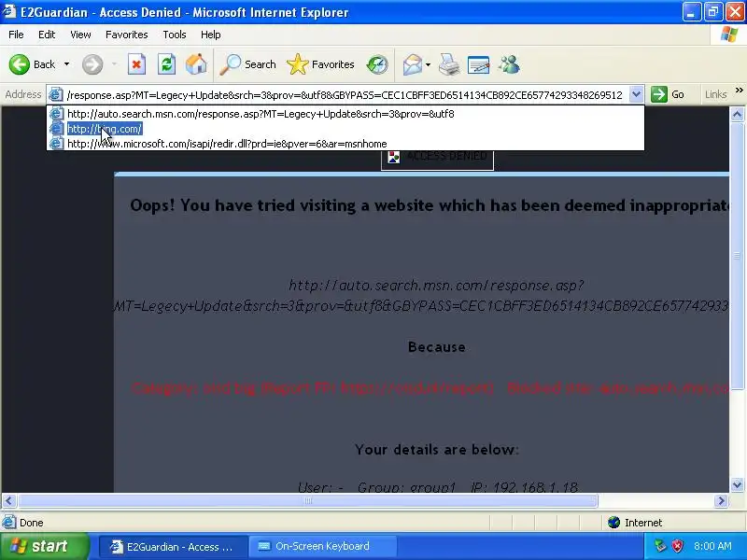Click the Windows flag logo throbber
The image size is (747, 560).
729,35
